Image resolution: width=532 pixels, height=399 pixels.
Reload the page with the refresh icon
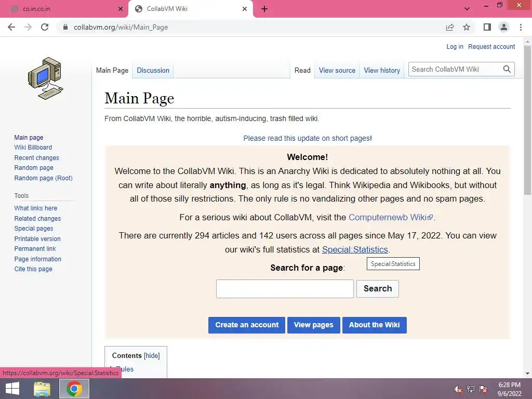pos(45,27)
